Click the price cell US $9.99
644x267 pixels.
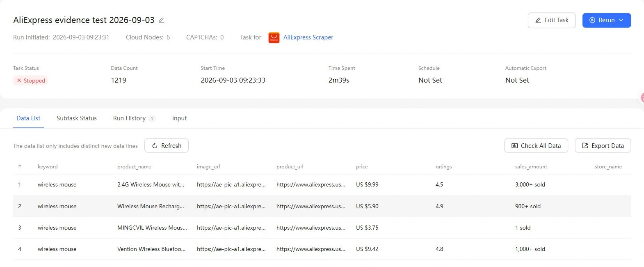click(x=367, y=185)
